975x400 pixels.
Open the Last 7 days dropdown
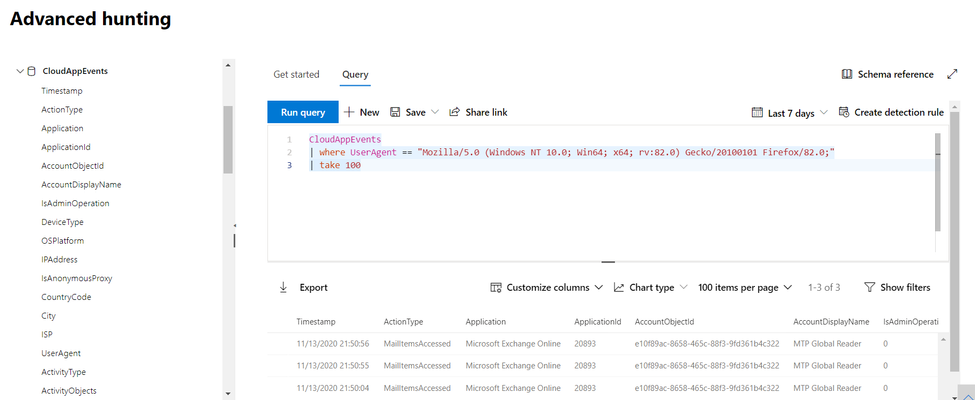823,113
